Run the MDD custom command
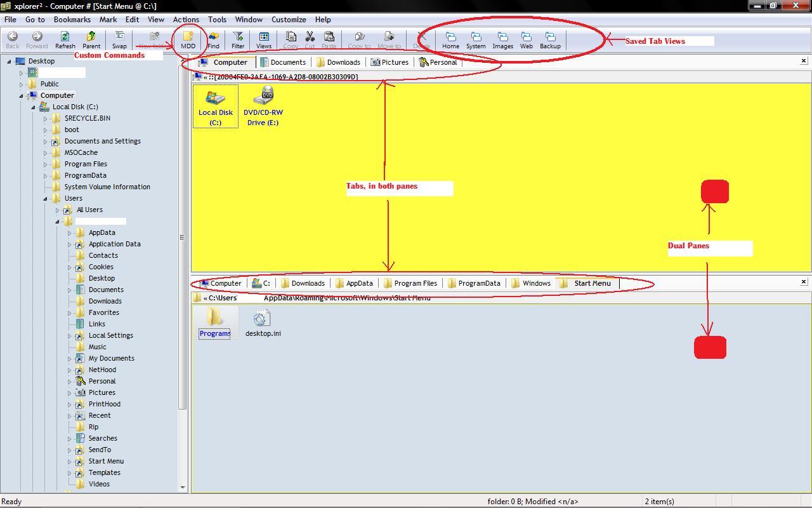Screen dimensions: 812x508 coord(188,40)
